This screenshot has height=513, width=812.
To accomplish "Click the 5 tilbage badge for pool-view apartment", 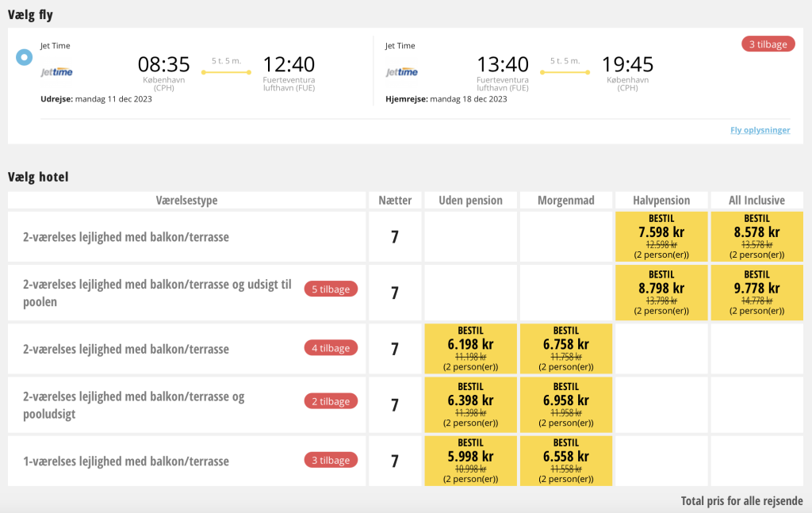I will [x=331, y=289].
